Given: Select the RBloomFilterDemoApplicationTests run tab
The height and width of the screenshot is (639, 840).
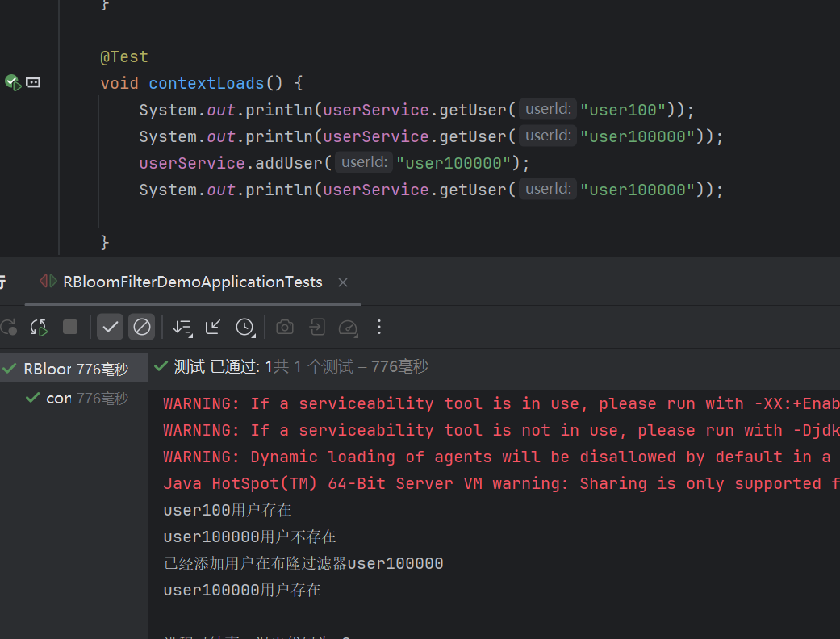Looking at the screenshot, I should click(x=192, y=282).
